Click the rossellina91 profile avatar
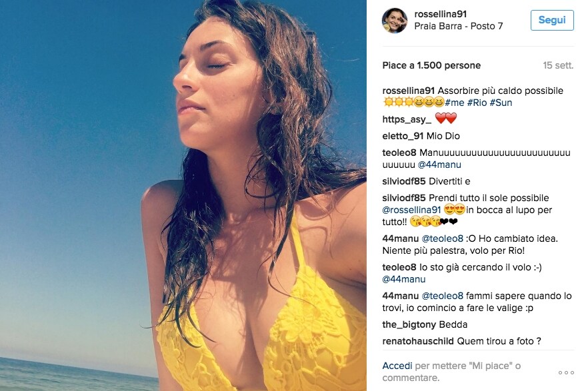This screenshot has height=391, width=588. pyautogui.click(x=395, y=20)
